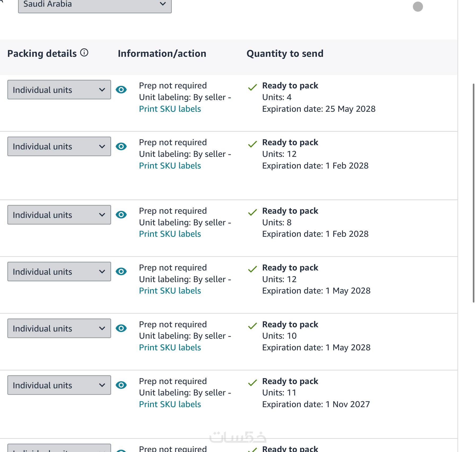Open the Saudi Arabia country dropdown
476x452 pixels.
95,5
